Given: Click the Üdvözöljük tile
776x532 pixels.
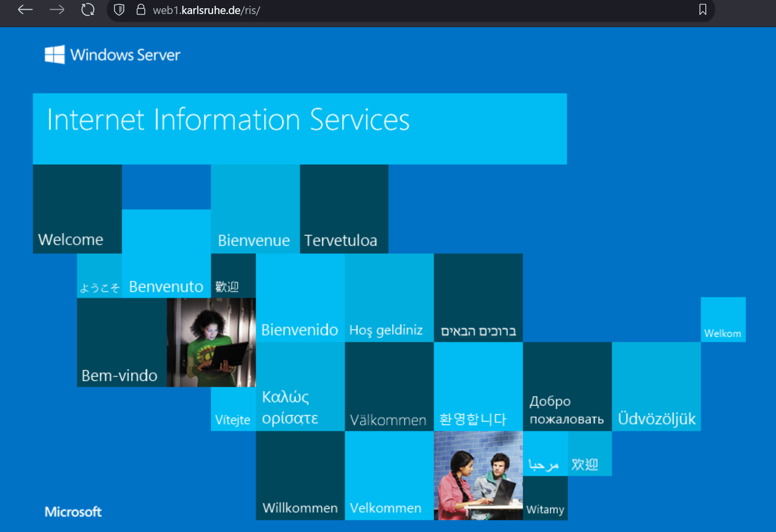Looking at the screenshot, I should (x=656, y=386).
